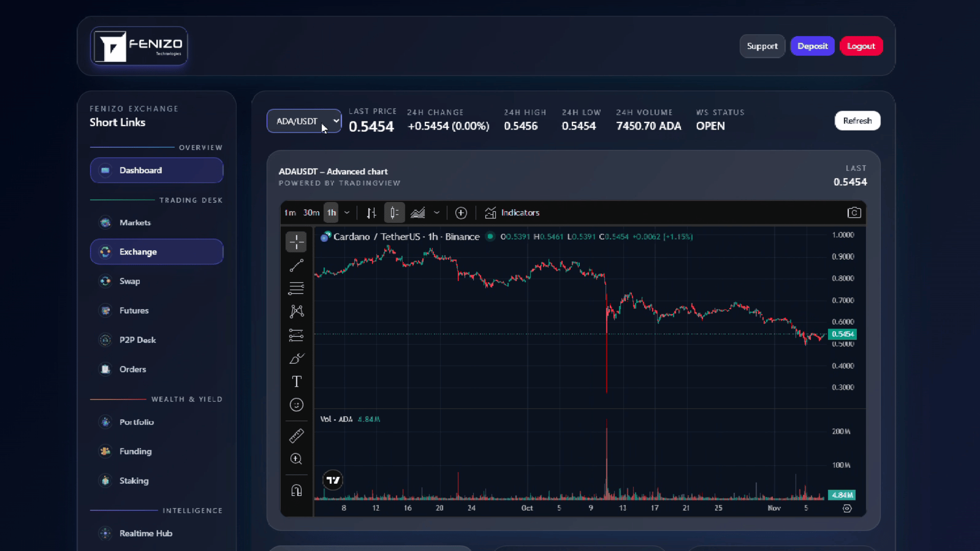
Task: Open the emoji annotation tool
Action: (x=296, y=405)
